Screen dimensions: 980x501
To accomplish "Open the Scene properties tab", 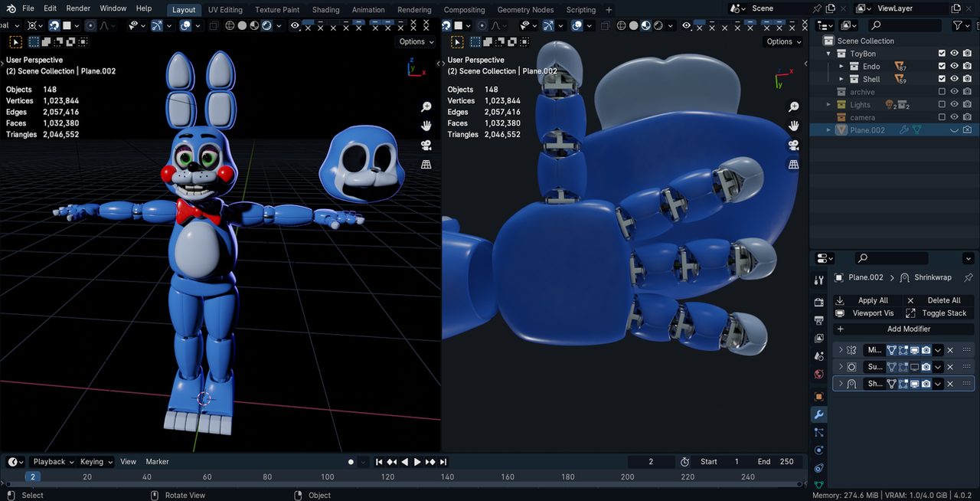I will (x=819, y=357).
